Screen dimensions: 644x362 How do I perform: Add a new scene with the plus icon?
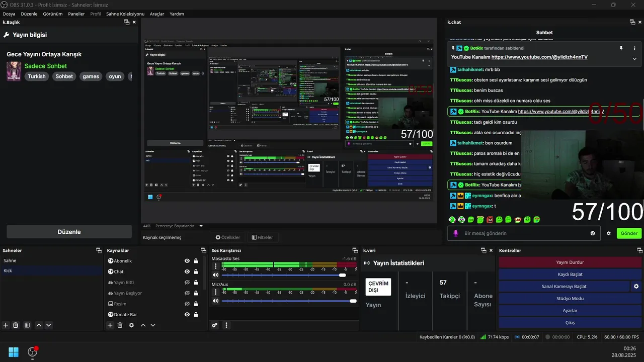(x=6, y=325)
